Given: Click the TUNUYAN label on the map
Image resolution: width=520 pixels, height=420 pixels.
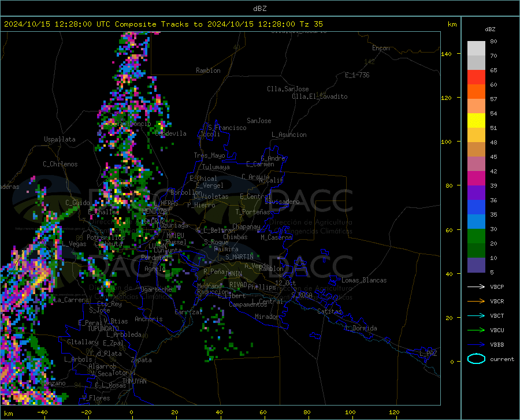Looking at the screenshot, I should pos(134,381).
